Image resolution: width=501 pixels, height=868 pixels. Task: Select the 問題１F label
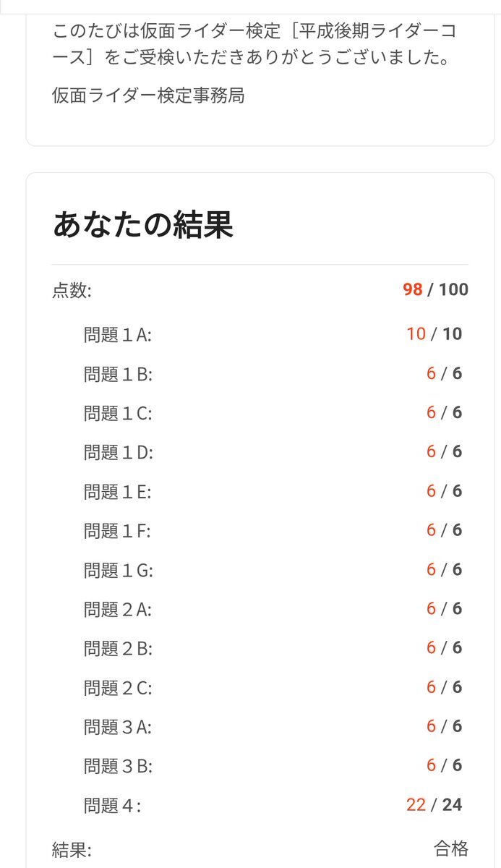tap(117, 531)
